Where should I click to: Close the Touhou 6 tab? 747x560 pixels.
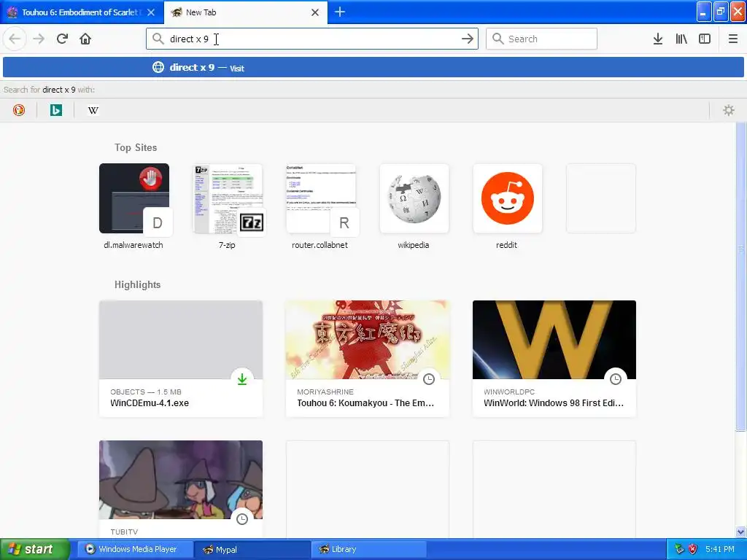coord(151,12)
